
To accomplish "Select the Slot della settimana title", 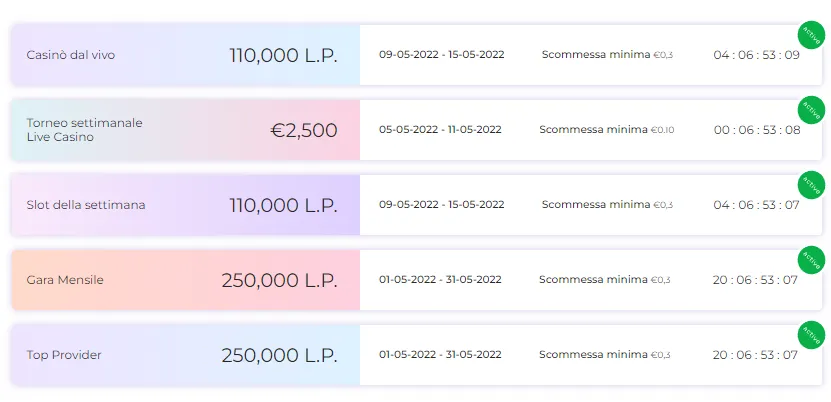I will click(86, 205).
